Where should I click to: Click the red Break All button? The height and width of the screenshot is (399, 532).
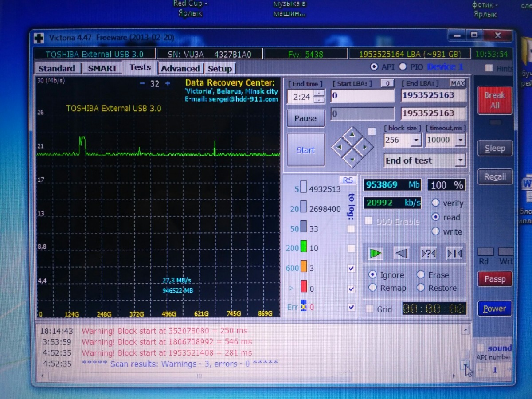(494, 100)
